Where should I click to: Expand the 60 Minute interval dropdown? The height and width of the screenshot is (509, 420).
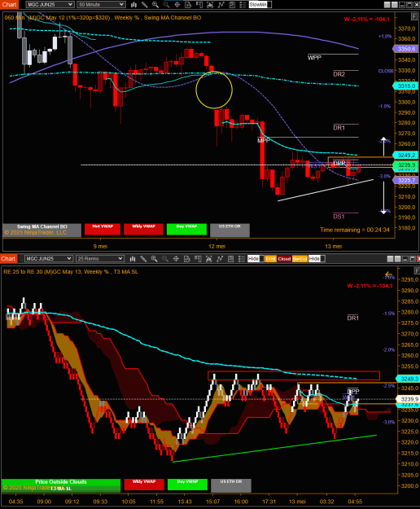pos(101,5)
